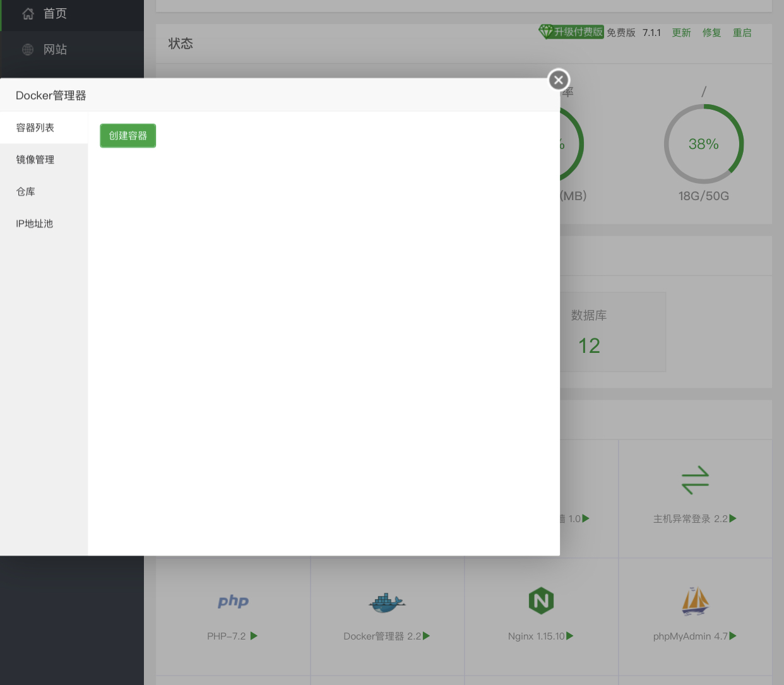Click the 主机异常登录 2.2 label
Viewport: 784px width, 685px height.
click(691, 519)
